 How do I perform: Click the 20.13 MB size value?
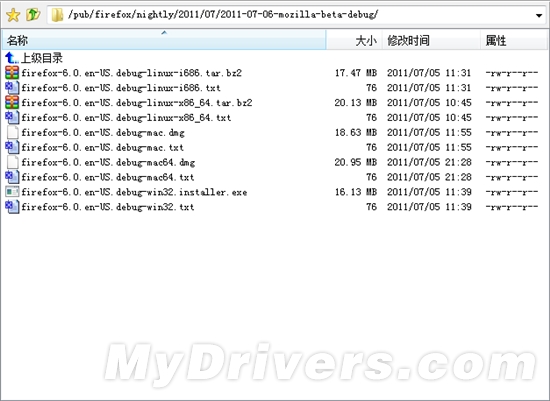(x=356, y=103)
